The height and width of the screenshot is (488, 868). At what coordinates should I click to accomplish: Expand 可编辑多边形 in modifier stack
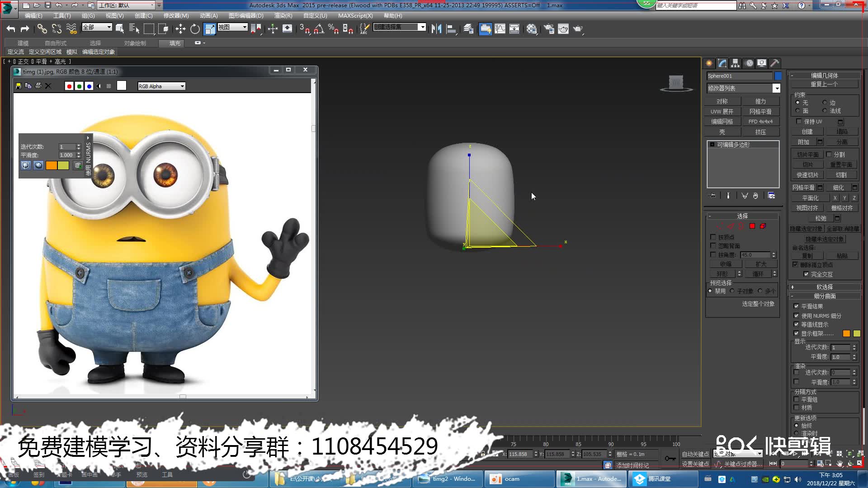712,145
